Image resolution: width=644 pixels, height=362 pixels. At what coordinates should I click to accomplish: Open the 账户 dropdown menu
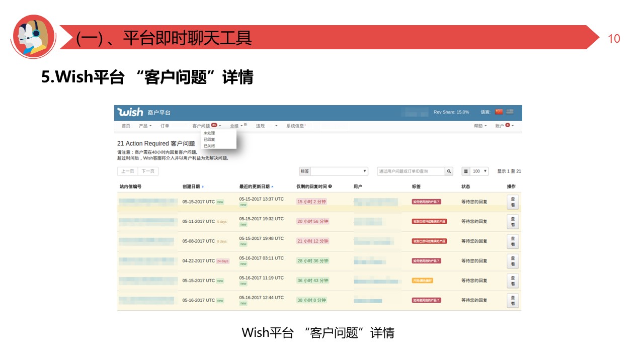point(505,126)
